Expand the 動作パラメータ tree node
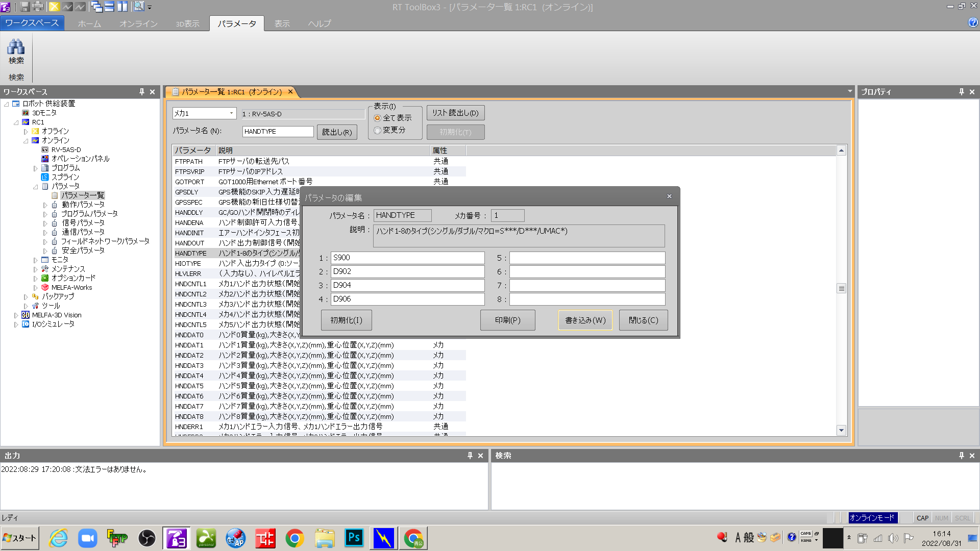Viewport: 980px width, 551px height. click(45, 205)
